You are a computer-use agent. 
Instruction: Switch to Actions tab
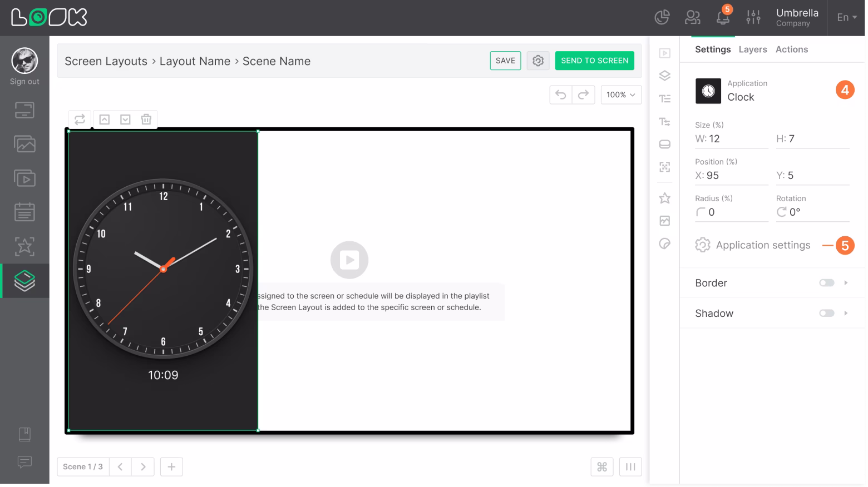coord(792,49)
